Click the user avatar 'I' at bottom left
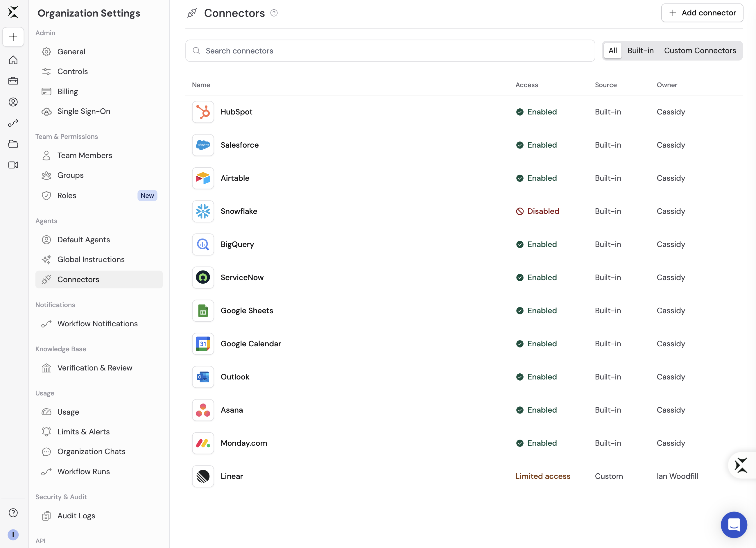The image size is (756, 548). coord(13,535)
